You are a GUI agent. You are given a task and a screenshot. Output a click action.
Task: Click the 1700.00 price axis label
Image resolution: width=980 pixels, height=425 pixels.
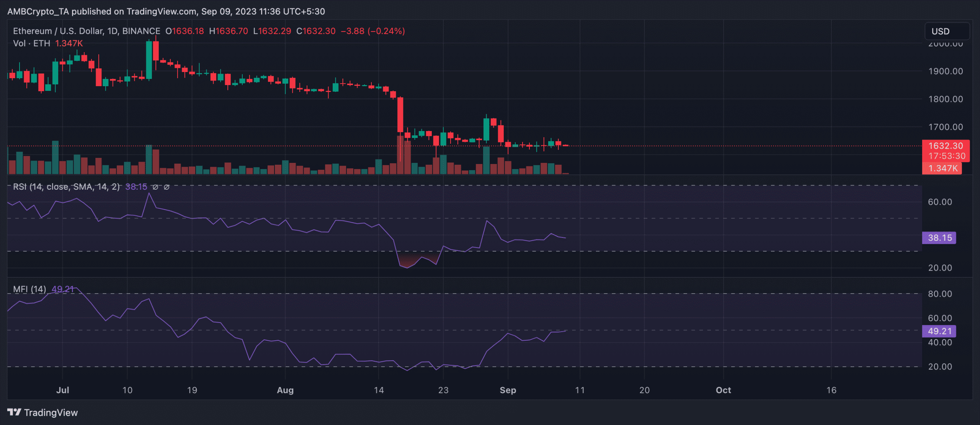[946, 127]
